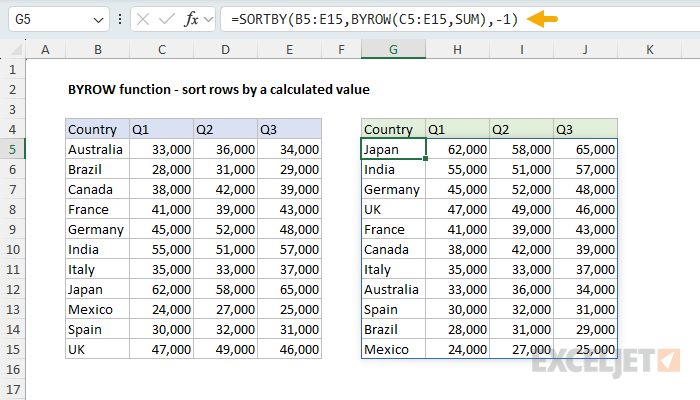Click the green 'Country' header in column G
Screen dimensions: 700x400
point(393,129)
